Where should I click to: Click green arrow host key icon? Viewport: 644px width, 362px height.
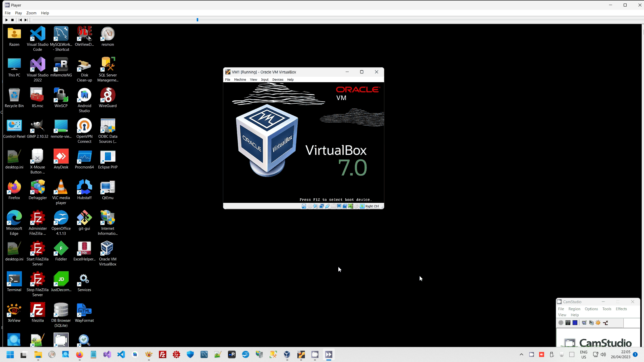362,206
